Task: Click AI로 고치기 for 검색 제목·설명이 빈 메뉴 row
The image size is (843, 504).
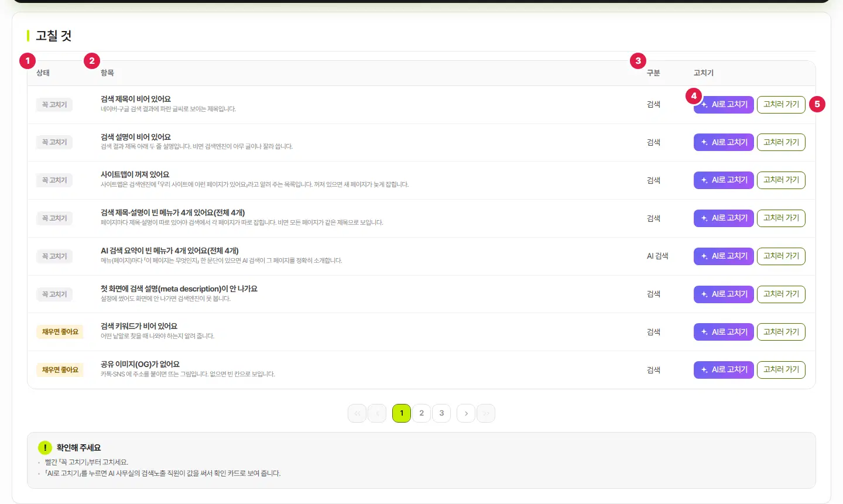Action: [724, 218]
